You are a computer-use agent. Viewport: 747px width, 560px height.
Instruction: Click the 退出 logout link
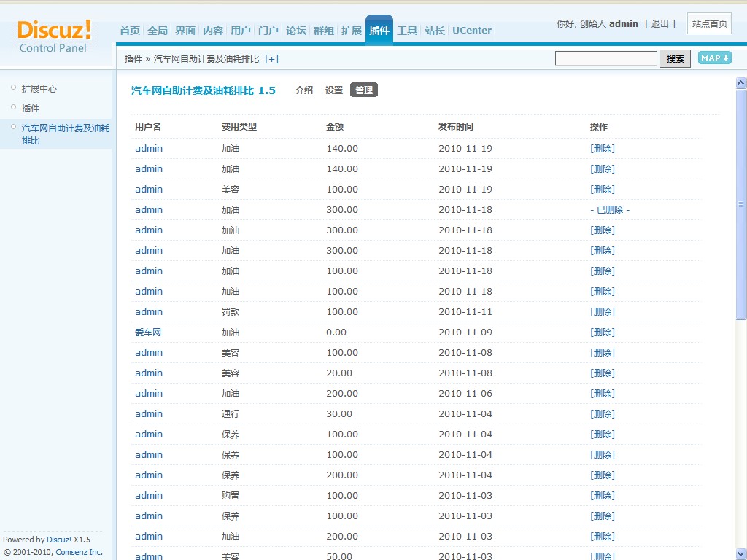[x=660, y=23]
